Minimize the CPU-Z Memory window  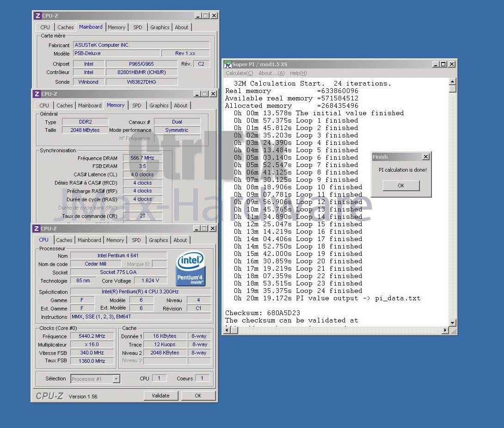pos(197,93)
